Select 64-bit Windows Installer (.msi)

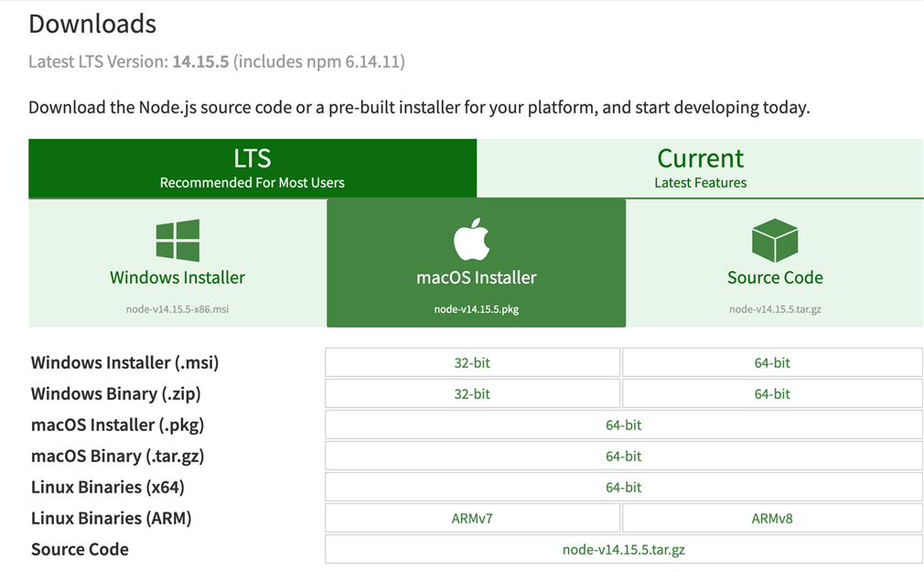click(772, 362)
